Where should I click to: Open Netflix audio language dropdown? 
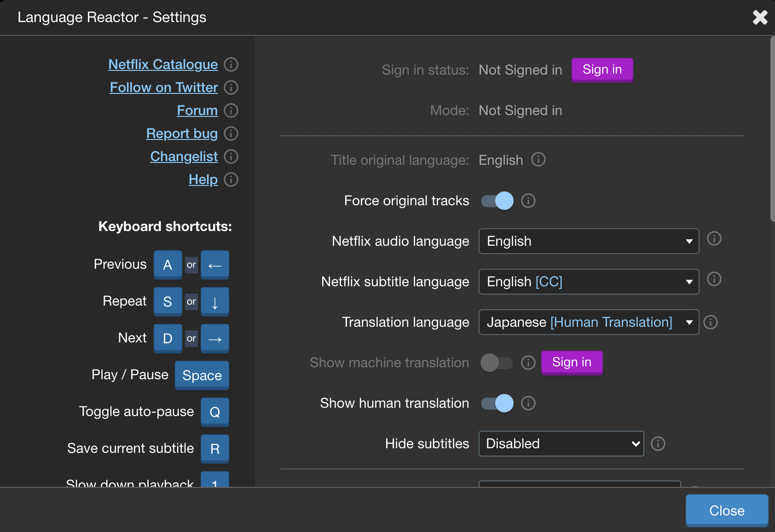[x=589, y=241]
